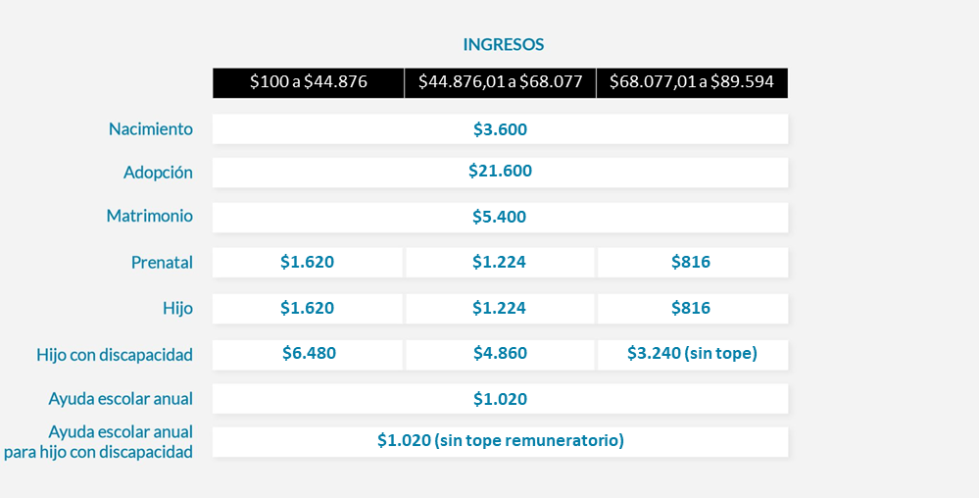Click the Hijo con discapacidad label

tap(115, 355)
